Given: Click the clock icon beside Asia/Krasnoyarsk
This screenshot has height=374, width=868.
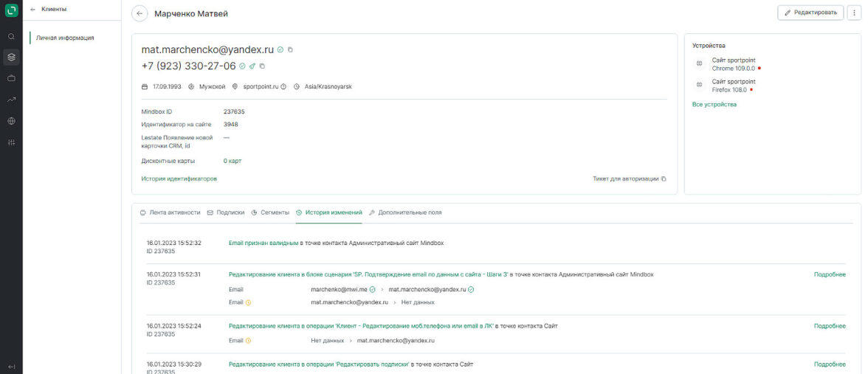Looking at the screenshot, I should pyautogui.click(x=297, y=87).
